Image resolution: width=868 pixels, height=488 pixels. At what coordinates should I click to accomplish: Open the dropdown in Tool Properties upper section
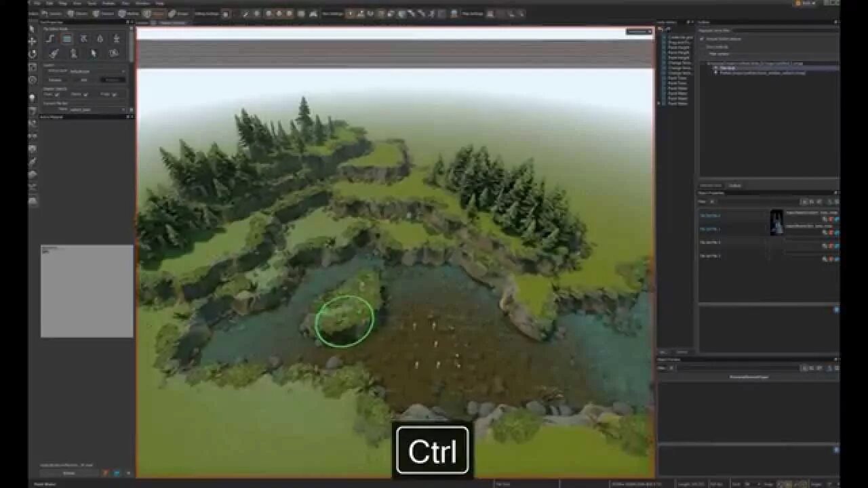pyautogui.click(x=98, y=71)
